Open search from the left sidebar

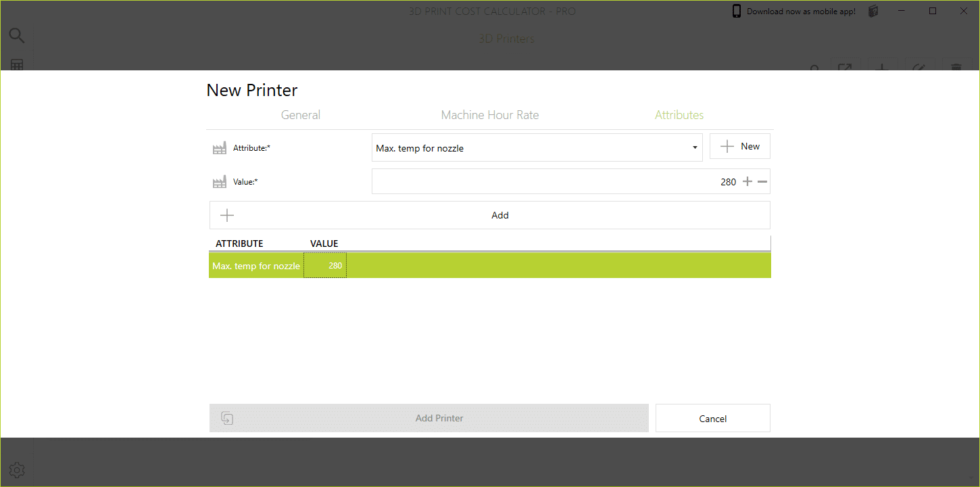[17, 35]
